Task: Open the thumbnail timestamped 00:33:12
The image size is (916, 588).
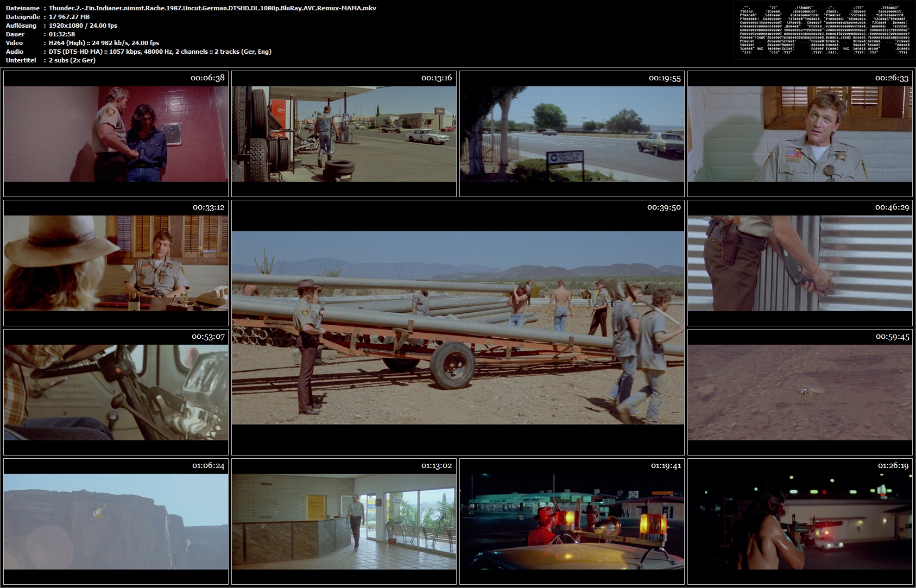Action: tap(116, 263)
